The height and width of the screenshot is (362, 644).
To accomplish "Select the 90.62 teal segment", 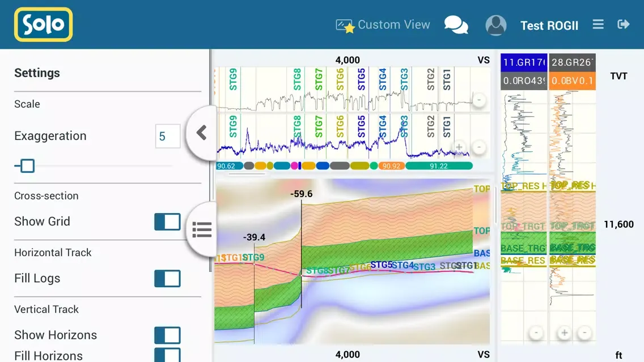I will pyautogui.click(x=229, y=166).
